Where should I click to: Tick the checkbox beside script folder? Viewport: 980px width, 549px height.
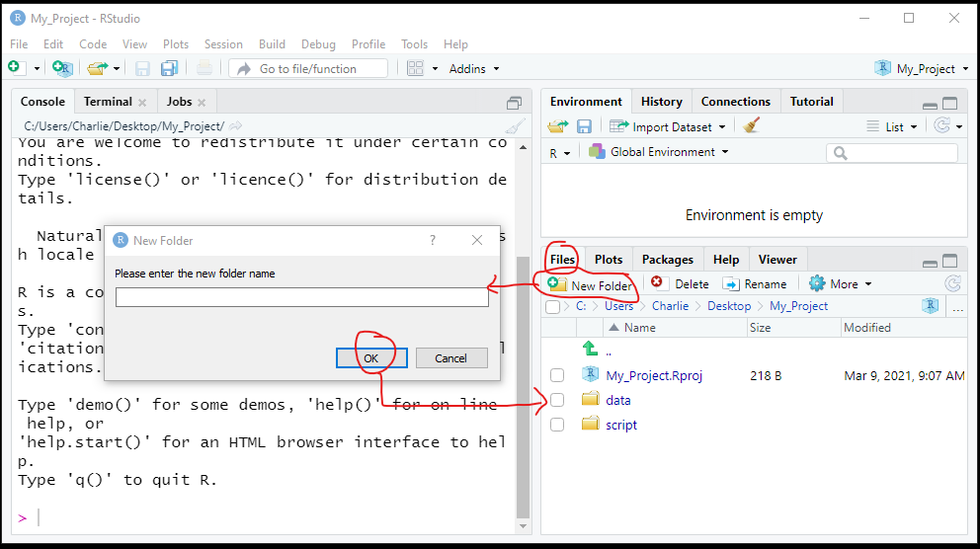point(557,425)
